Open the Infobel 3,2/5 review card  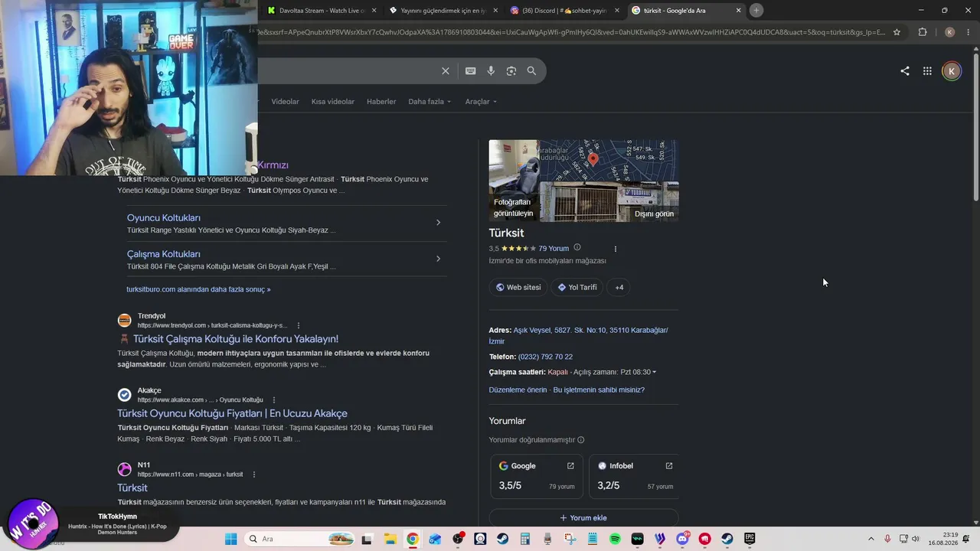tap(634, 476)
